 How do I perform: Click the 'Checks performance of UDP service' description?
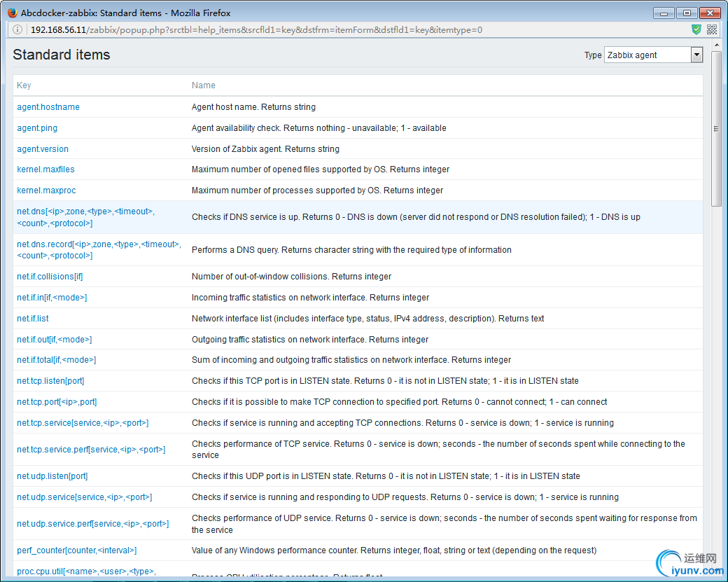point(444,523)
